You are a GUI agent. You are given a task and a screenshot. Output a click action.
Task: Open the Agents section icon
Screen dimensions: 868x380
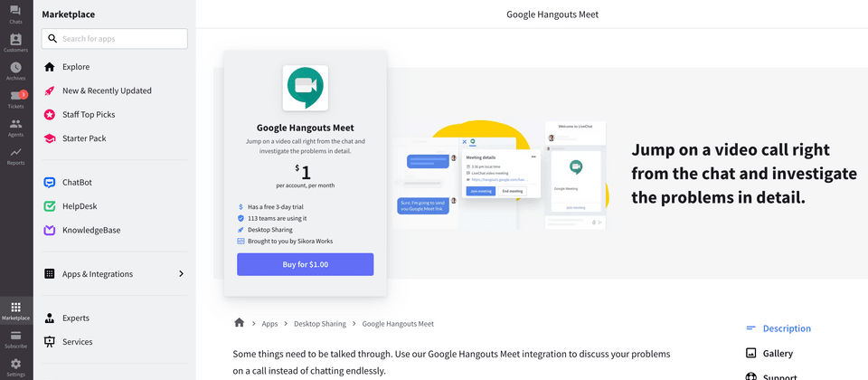point(15,124)
